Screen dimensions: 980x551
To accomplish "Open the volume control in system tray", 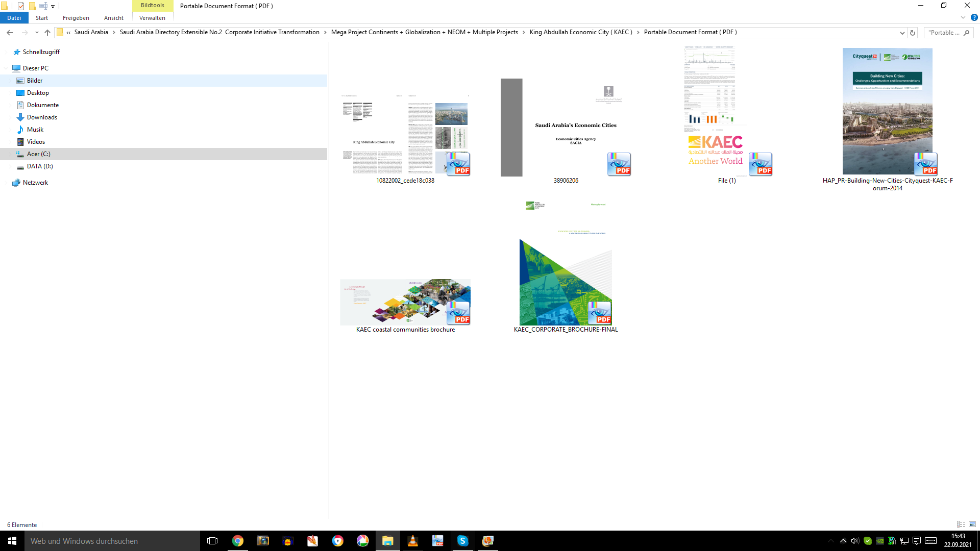I will [855, 541].
